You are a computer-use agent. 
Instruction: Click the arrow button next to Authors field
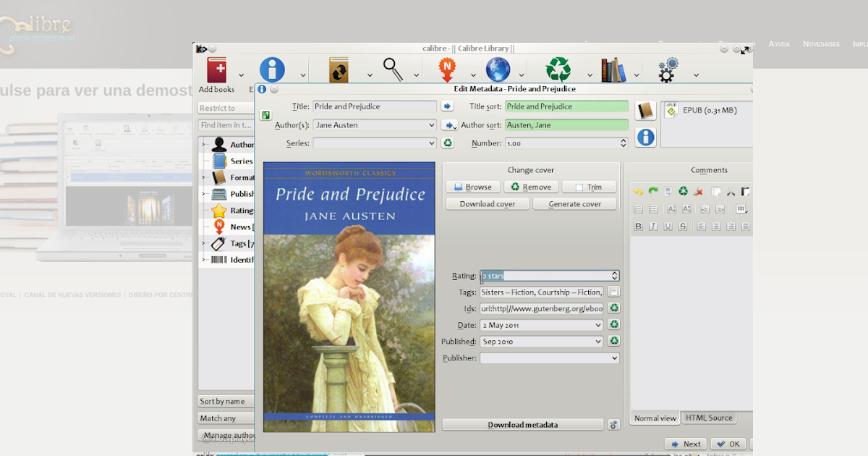(449, 125)
